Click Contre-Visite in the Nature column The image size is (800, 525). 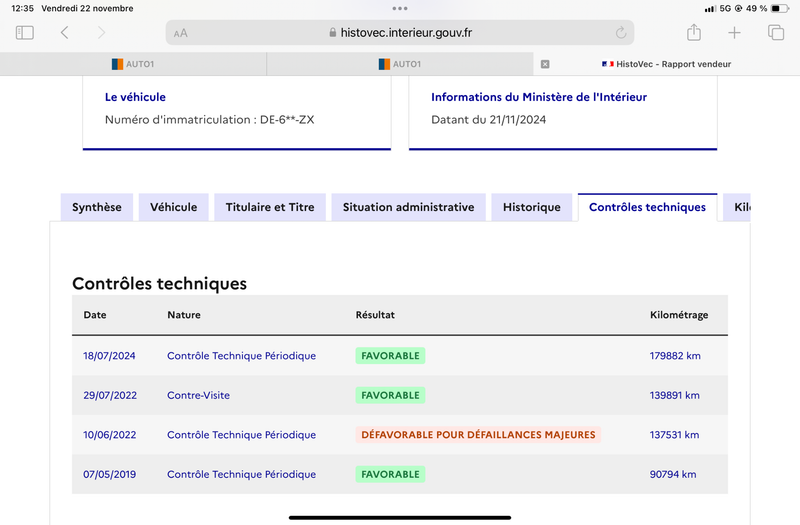pyautogui.click(x=198, y=395)
